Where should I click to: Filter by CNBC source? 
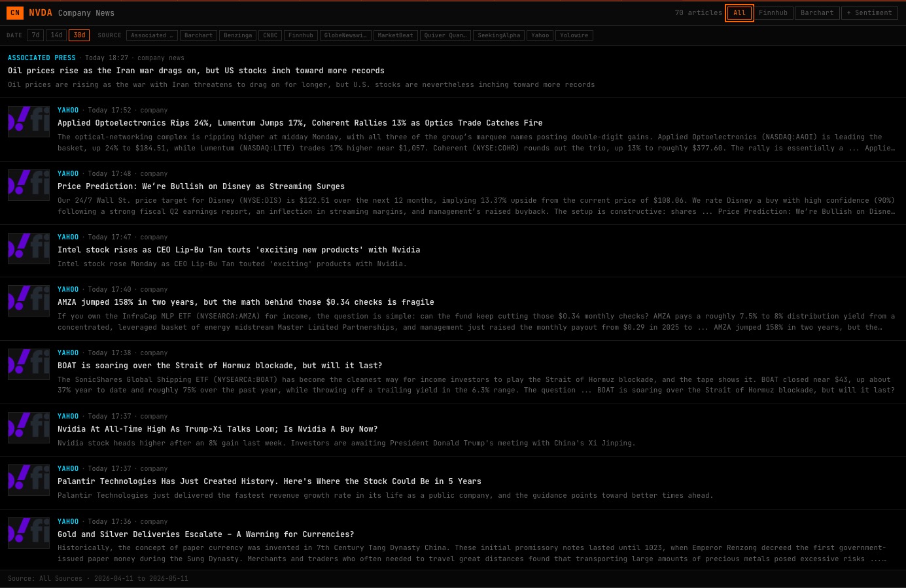(x=270, y=35)
